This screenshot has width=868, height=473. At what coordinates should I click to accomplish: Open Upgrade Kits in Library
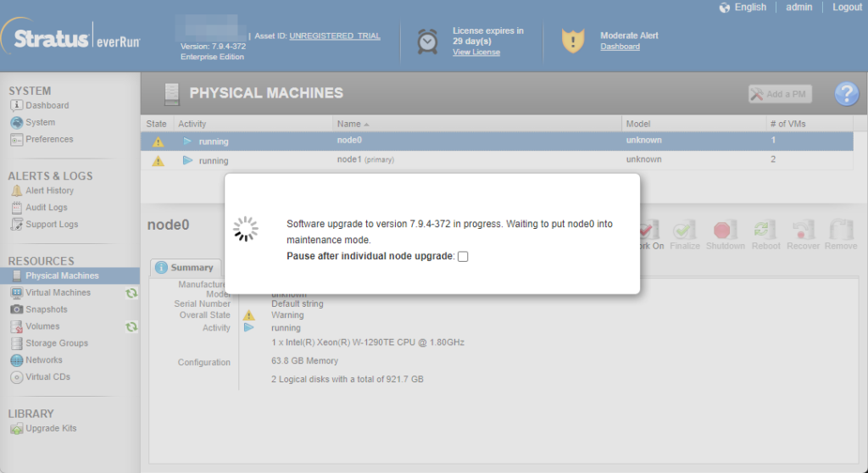pyautogui.click(x=51, y=428)
